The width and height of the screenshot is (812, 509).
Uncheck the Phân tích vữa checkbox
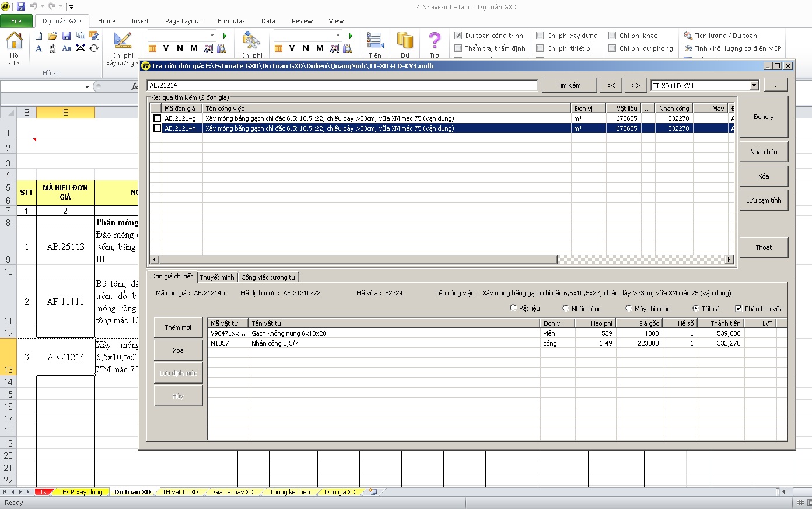click(x=739, y=308)
